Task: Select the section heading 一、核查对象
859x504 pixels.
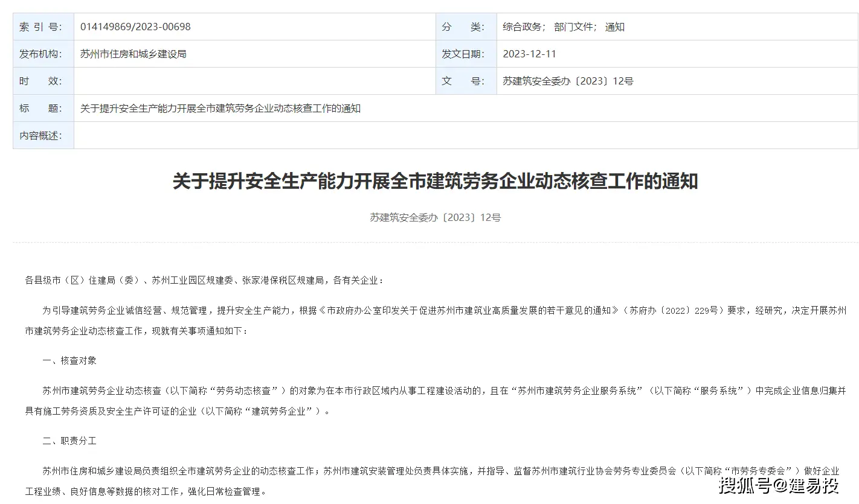Action: point(69,360)
